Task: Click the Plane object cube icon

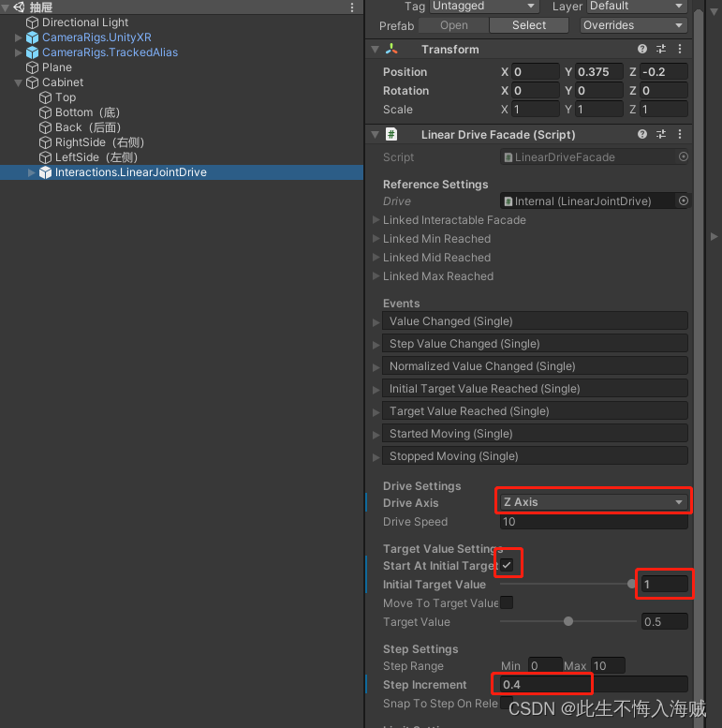Action: pyautogui.click(x=32, y=67)
